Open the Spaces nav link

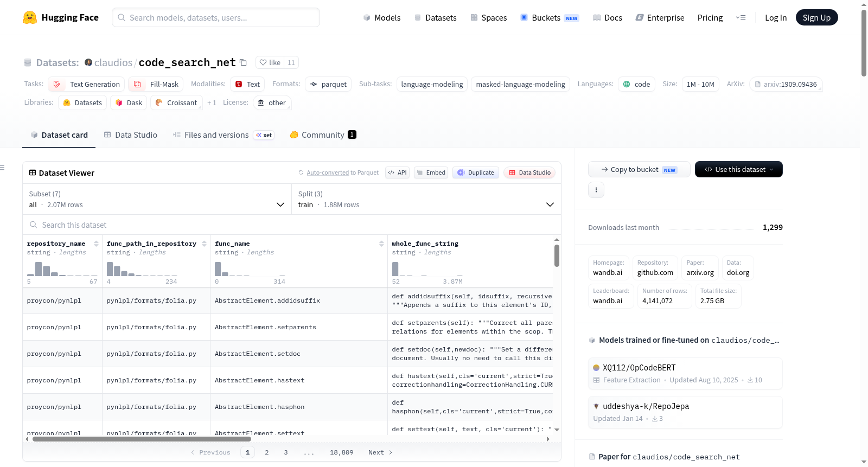489,17
